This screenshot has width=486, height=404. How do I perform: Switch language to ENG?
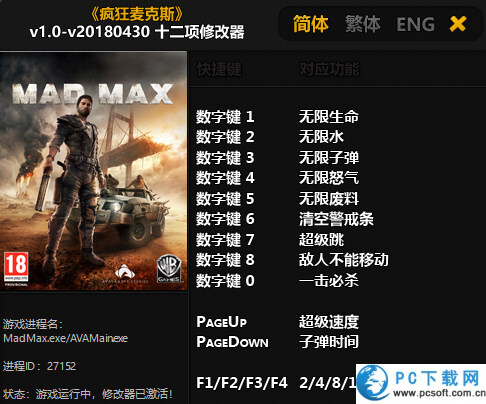(x=415, y=24)
